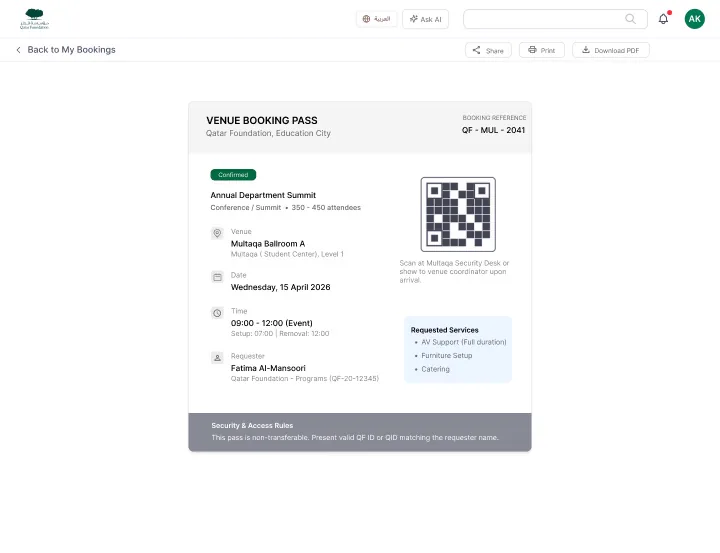Click the share icon
720x553 pixels.
coord(477,50)
